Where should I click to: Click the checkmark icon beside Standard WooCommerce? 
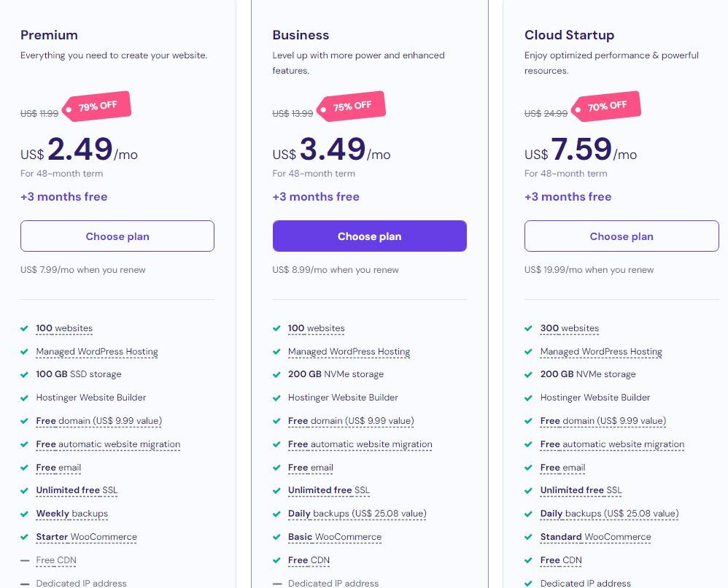click(x=528, y=538)
